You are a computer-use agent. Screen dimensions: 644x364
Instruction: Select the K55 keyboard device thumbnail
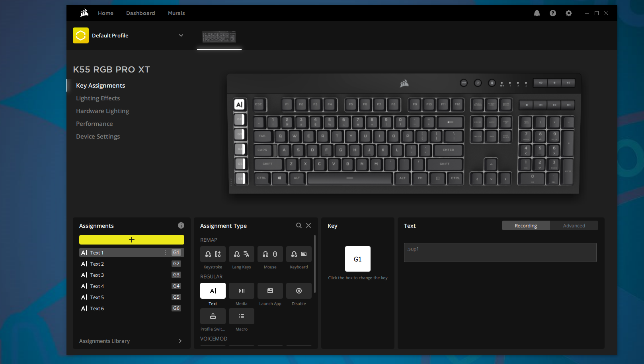click(219, 37)
